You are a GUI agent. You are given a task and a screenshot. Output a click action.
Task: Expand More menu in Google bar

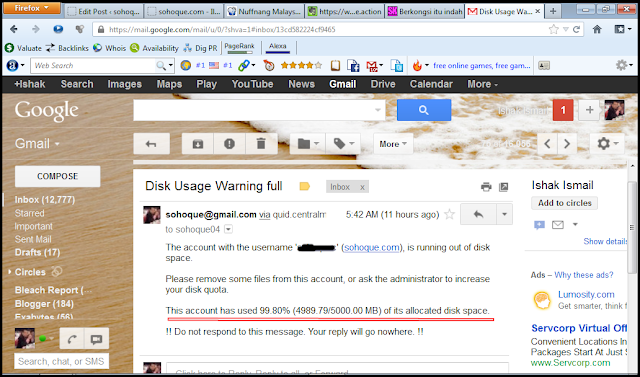(x=482, y=84)
